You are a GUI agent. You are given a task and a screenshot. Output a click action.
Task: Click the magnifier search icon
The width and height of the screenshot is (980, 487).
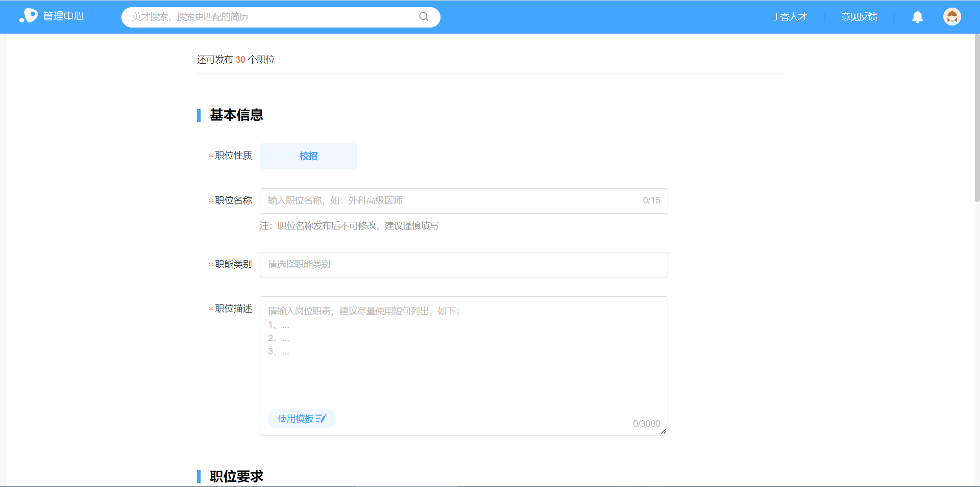point(424,17)
